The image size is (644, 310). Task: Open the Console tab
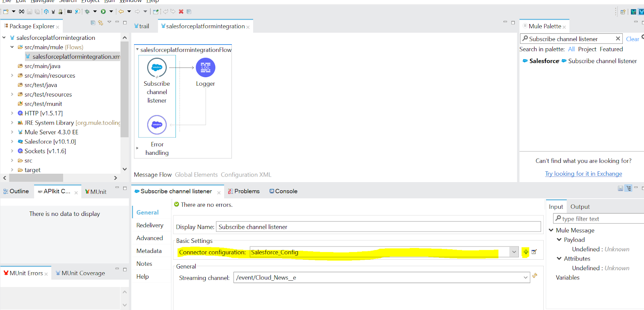pos(283,191)
